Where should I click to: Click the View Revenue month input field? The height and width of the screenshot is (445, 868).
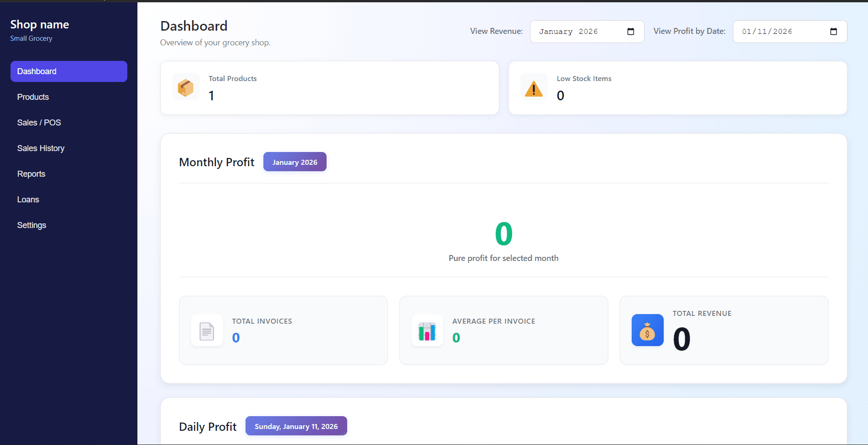587,32
